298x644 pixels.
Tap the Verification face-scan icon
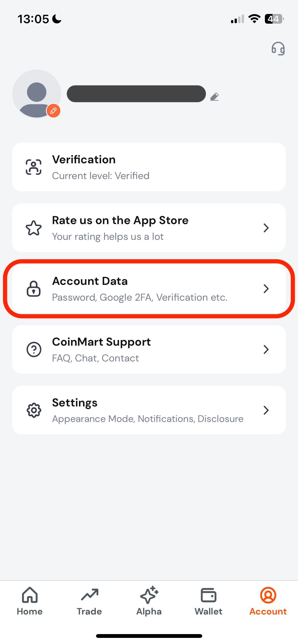34,167
